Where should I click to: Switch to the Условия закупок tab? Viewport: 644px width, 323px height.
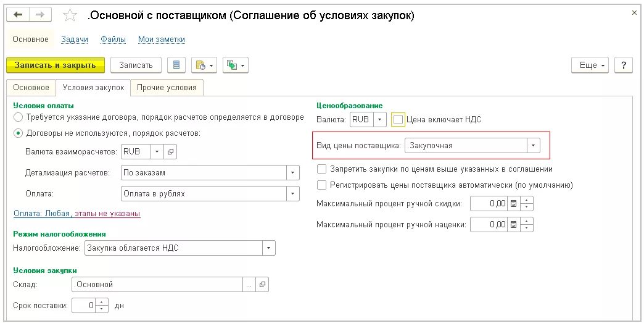[x=93, y=88]
